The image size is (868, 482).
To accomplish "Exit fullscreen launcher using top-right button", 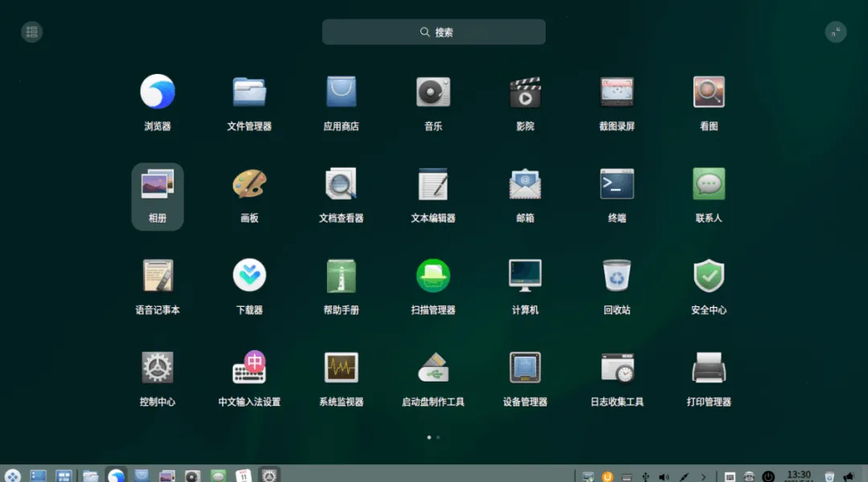I will pyautogui.click(x=835, y=32).
